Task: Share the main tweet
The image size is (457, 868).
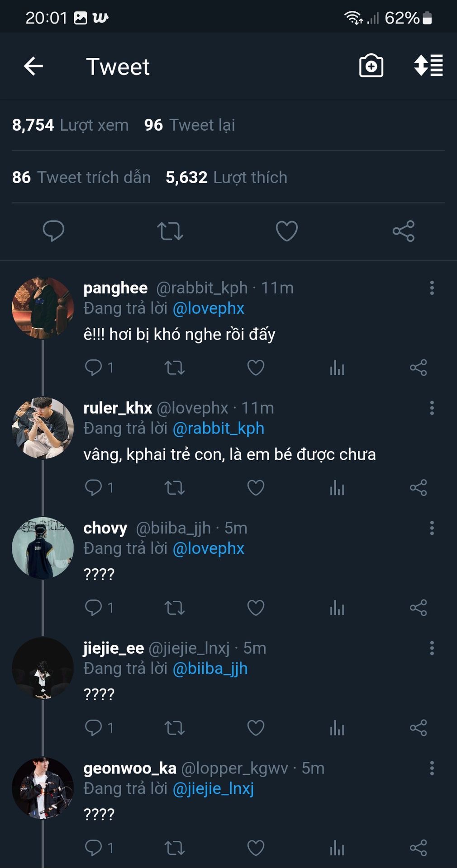Action: coord(403,231)
